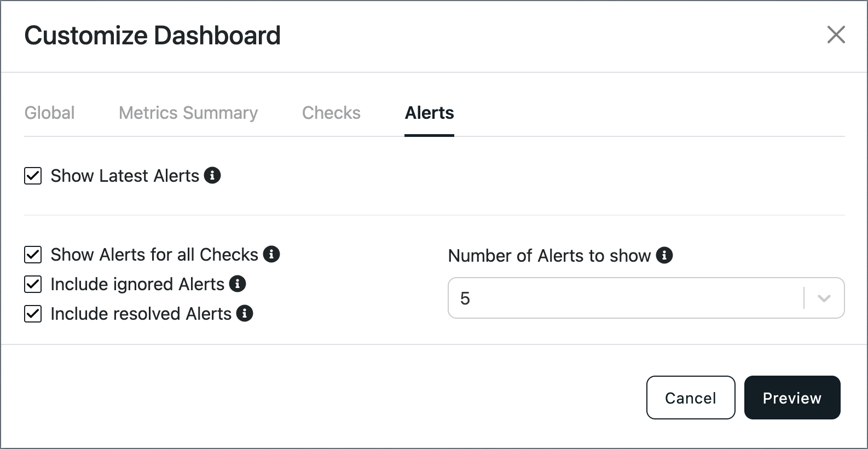Viewport: 868px width, 449px height.
Task: Toggle Show Alerts for all Checks checkbox
Action: pos(33,255)
